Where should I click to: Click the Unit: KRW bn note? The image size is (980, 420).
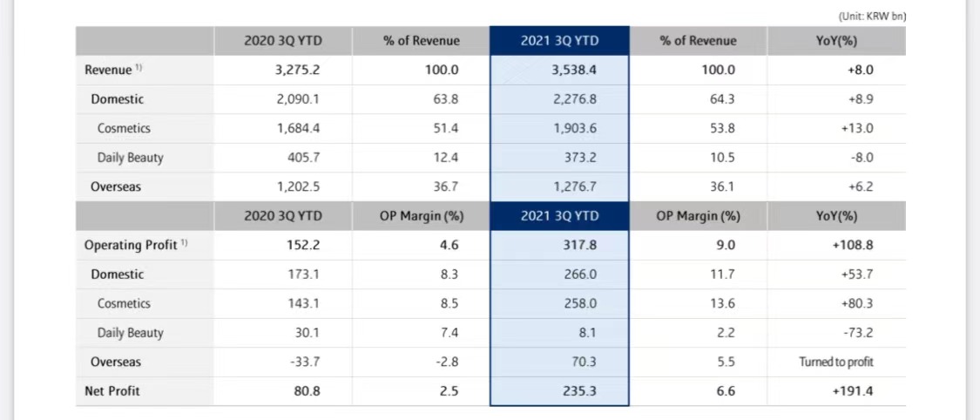[x=871, y=16]
